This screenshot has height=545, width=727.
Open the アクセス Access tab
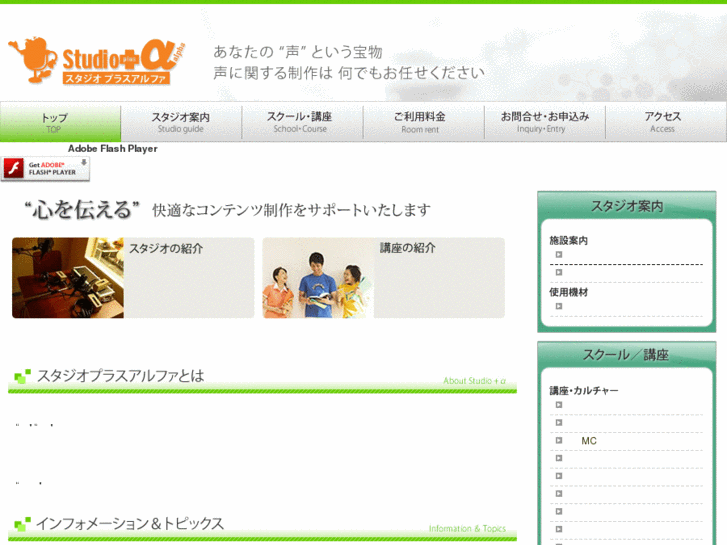pos(666,123)
